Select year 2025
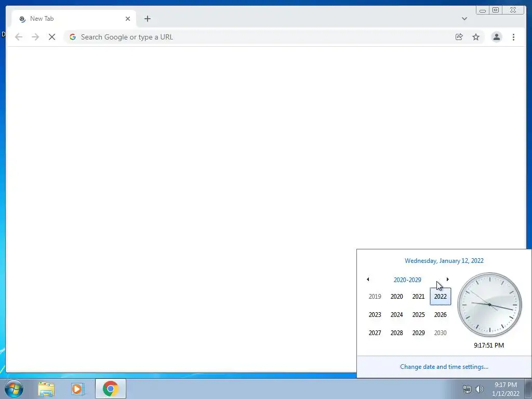Screen dimensions: 532x399 click(418, 315)
